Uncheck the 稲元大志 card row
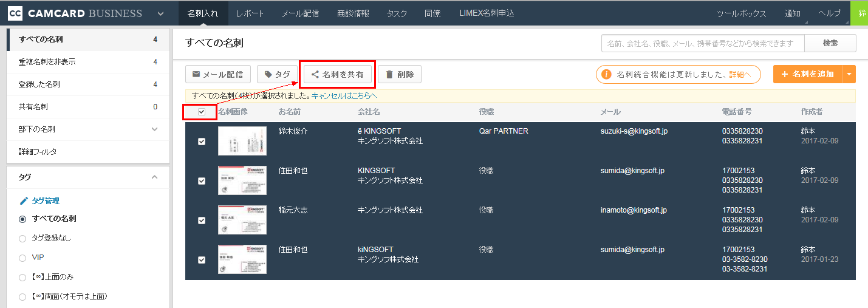 point(202,220)
